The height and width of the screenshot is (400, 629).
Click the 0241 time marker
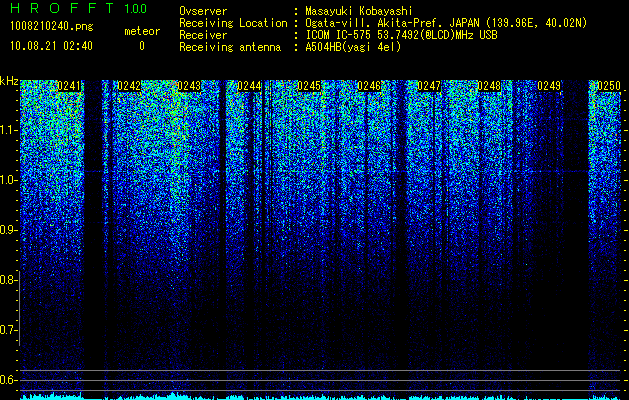point(69,86)
